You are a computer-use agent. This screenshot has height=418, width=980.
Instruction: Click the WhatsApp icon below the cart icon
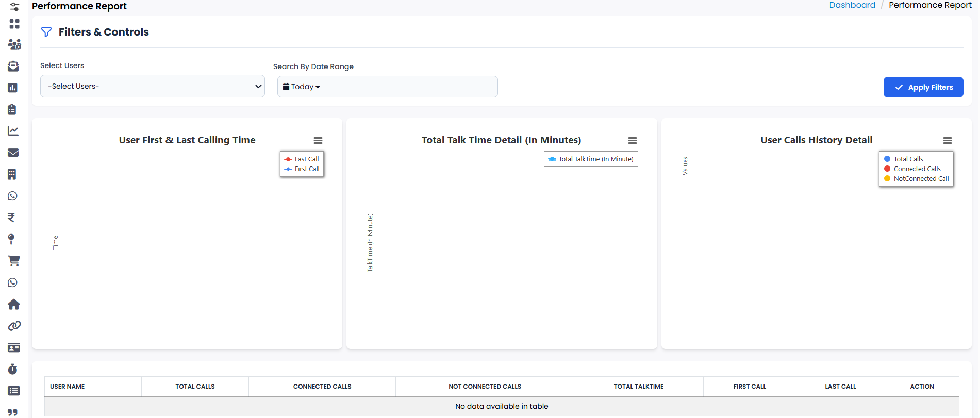(x=12, y=282)
